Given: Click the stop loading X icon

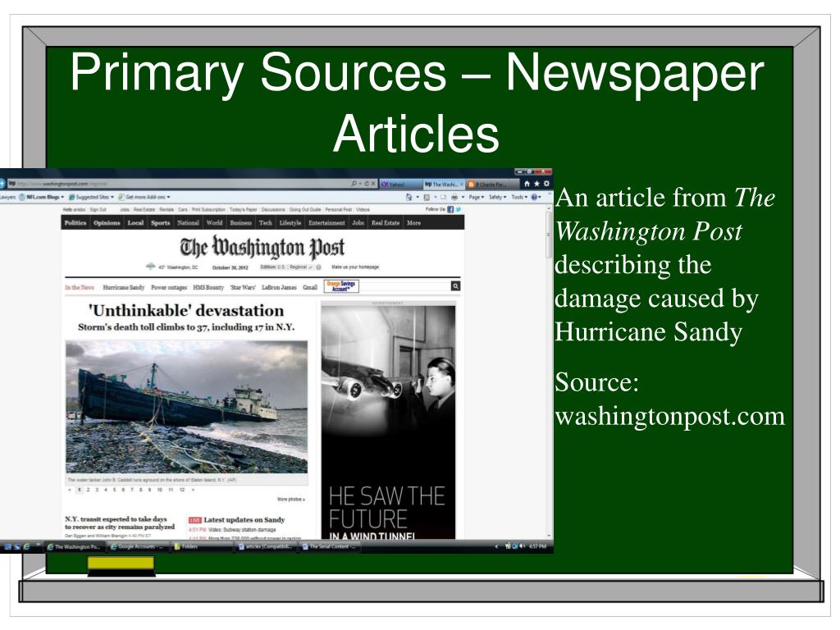Looking at the screenshot, I should [x=374, y=184].
